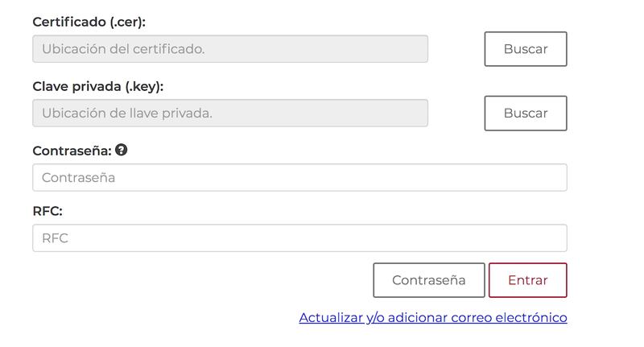Screen dimensions: 644x347
Task: Switch to password login via the Contraseña button
Action: pyautogui.click(x=428, y=280)
